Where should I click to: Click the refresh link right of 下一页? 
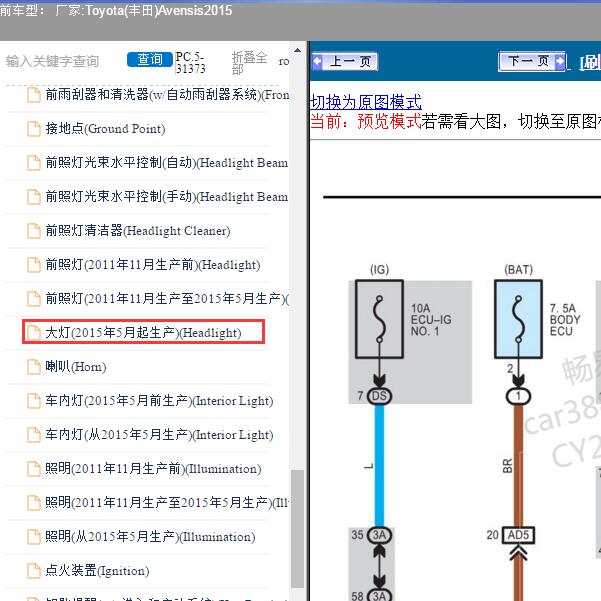click(590, 62)
